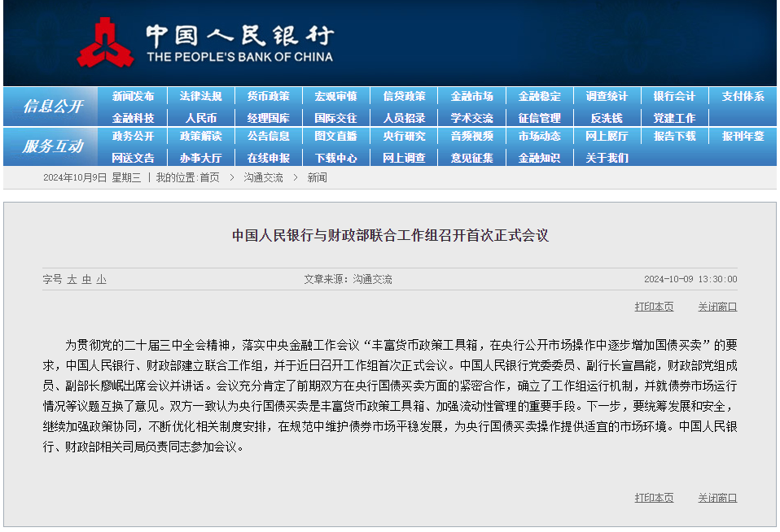The image size is (780, 532).
Task: Select 经理国库 menu item
Action: tap(268, 118)
